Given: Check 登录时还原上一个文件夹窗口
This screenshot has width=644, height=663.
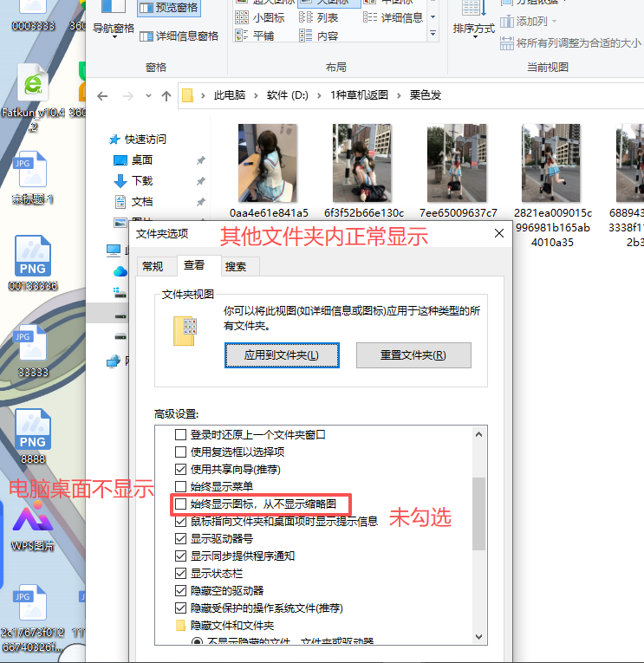Looking at the screenshot, I should click(180, 435).
